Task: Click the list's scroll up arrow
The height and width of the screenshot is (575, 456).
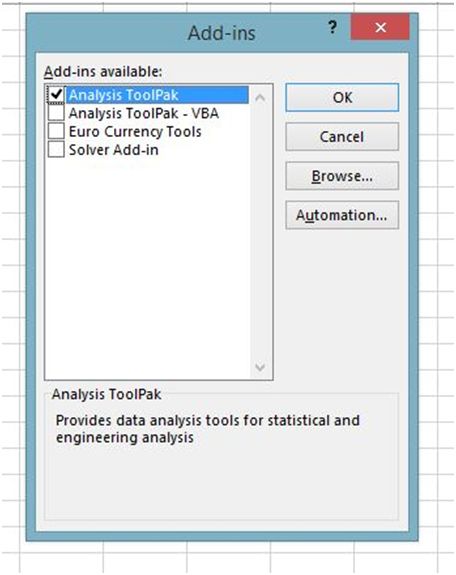Action: pyautogui.click(x=260, y=98)
